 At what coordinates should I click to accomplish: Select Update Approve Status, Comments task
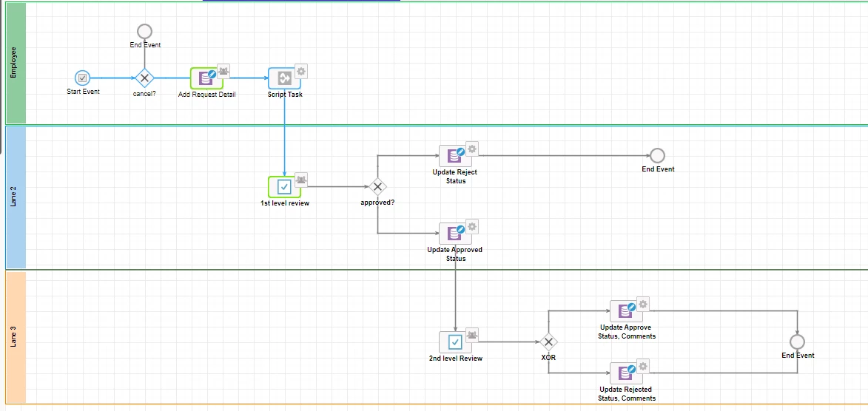pyautogui.click(x=626, y=311)
